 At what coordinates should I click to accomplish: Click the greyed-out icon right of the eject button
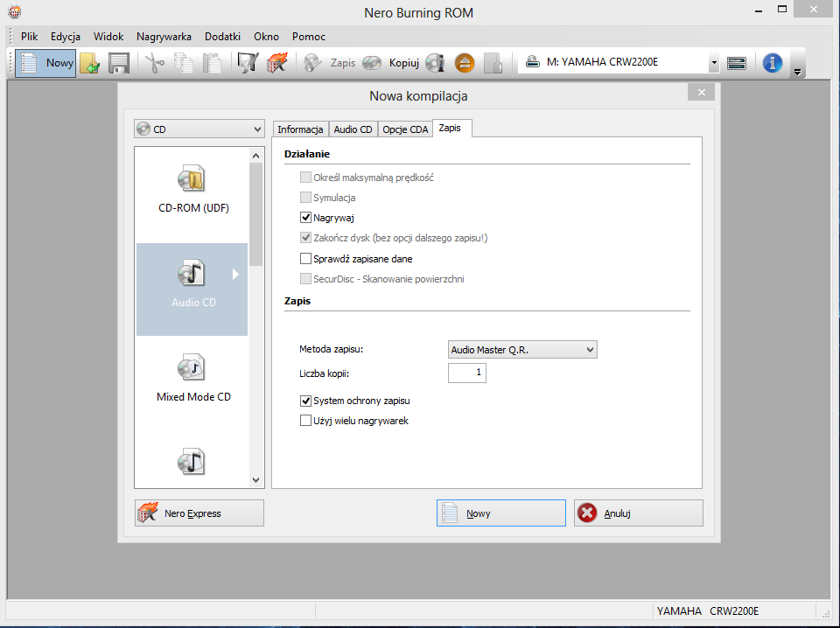(x=493, y=63)
